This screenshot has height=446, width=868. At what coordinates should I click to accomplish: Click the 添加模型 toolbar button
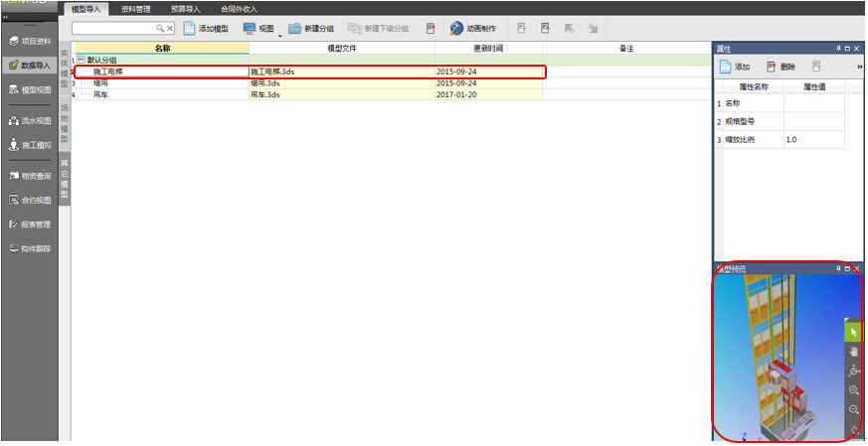pyautogui.click(x=206, y=28)
